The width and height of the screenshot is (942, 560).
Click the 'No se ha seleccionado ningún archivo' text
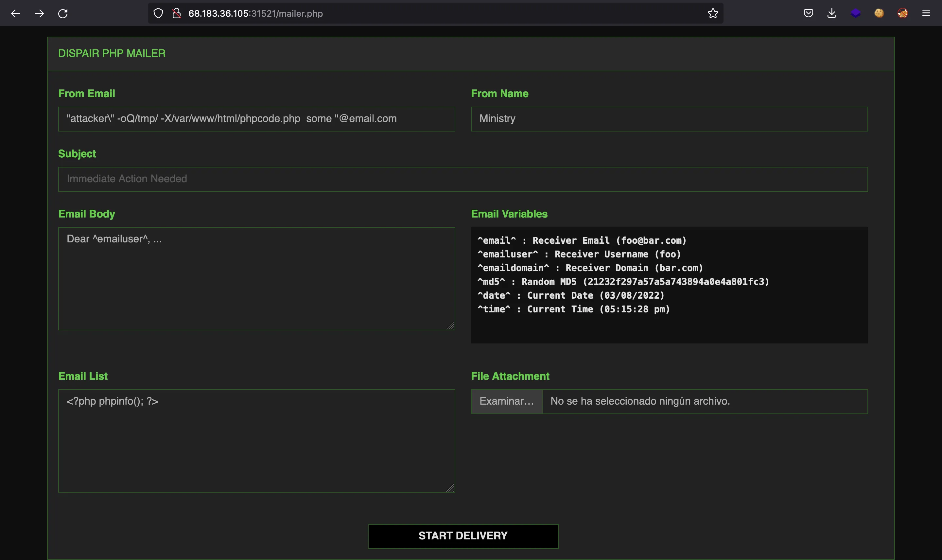click(640, 401)
